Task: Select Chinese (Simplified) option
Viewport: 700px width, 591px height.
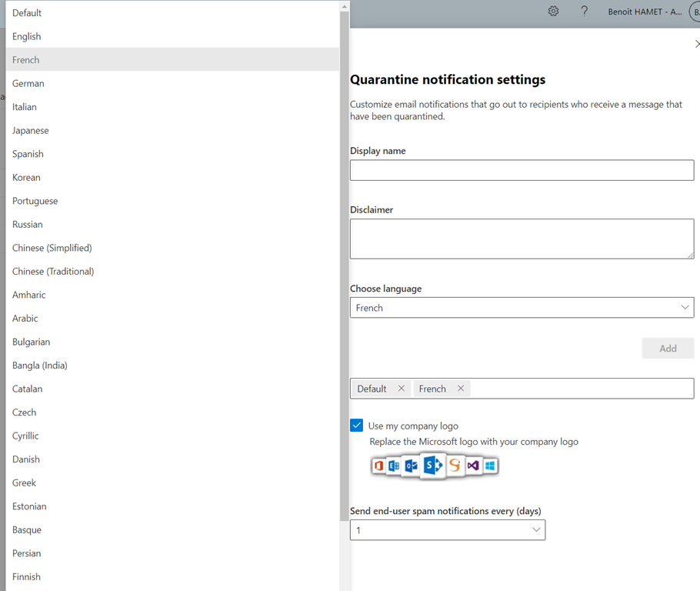Action: click(52, 248)
